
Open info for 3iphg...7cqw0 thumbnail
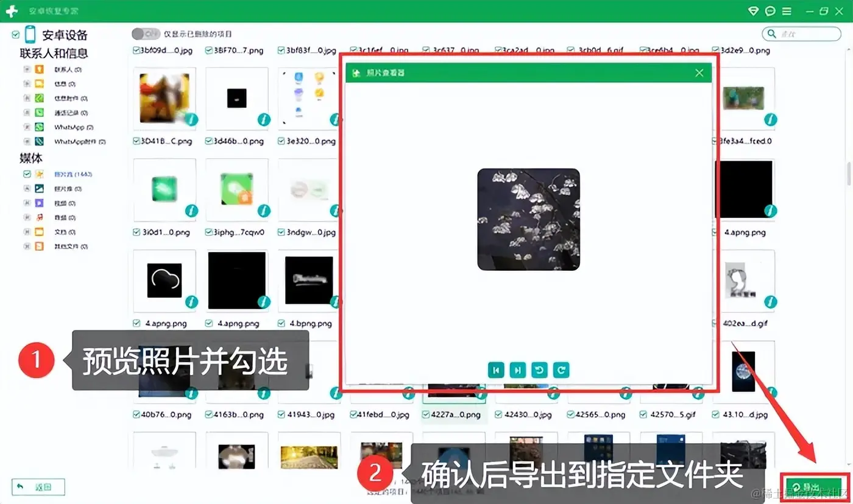[x=264, y=211]
